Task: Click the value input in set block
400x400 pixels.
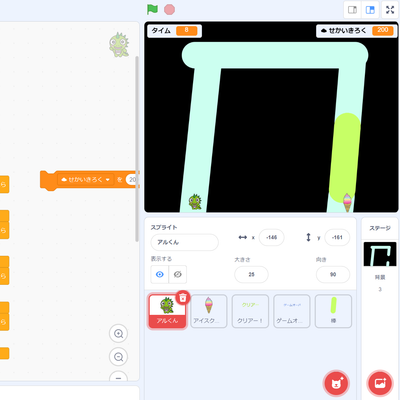Action: coord(132,180)
